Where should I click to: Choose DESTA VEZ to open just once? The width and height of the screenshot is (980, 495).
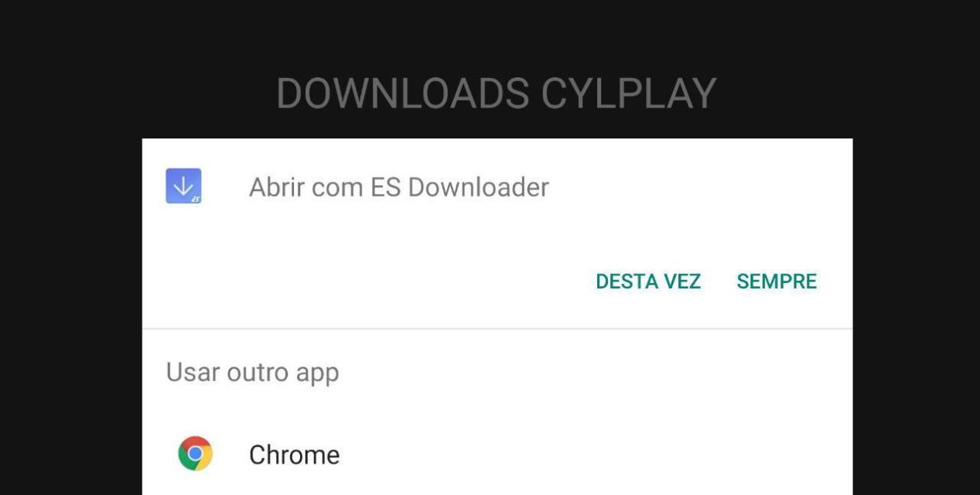[648, 282]
